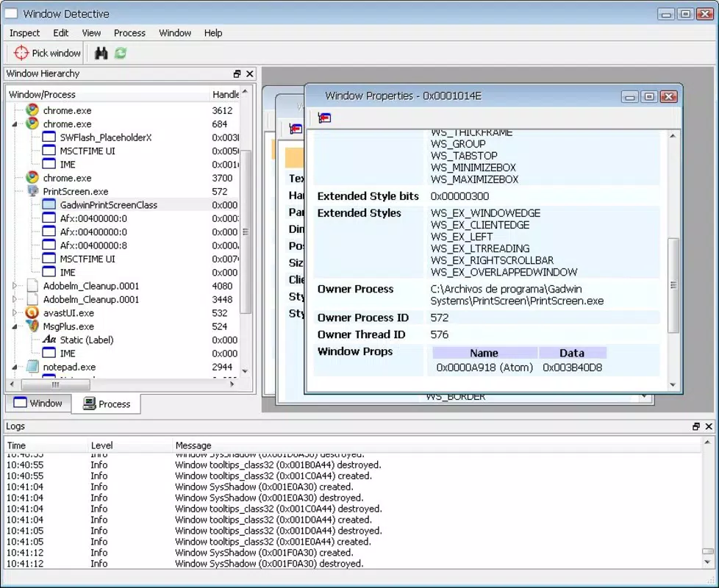Select log entry tooltips_class32 (0x001B0A44) destroyed
Viewport: 719px width, 588px height.
[x=353, y=465]
